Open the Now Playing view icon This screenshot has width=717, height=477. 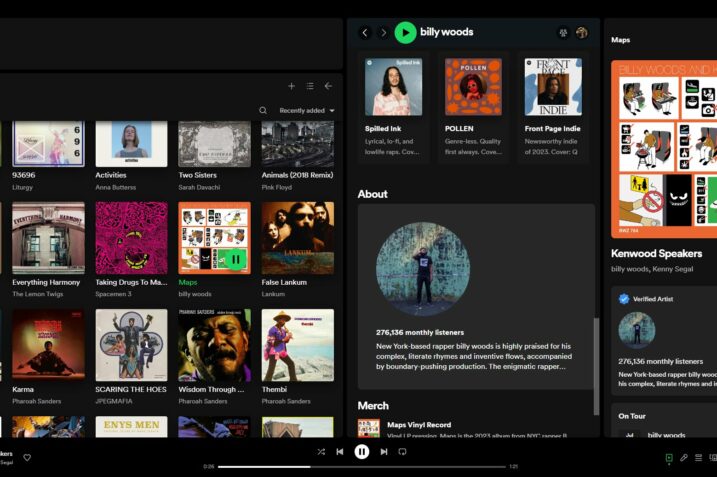pos(669,458)
